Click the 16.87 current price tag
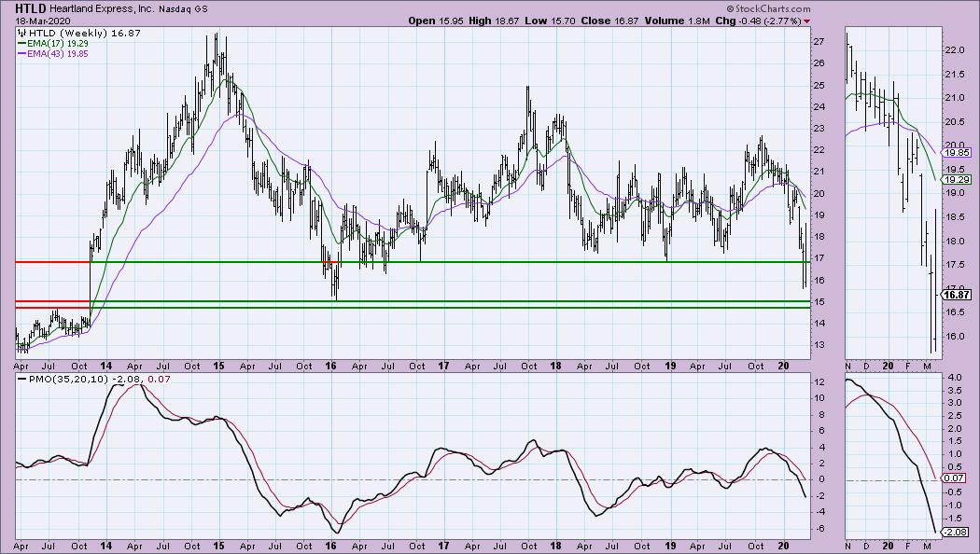This screenshot has width=980, height=554. 957,295
